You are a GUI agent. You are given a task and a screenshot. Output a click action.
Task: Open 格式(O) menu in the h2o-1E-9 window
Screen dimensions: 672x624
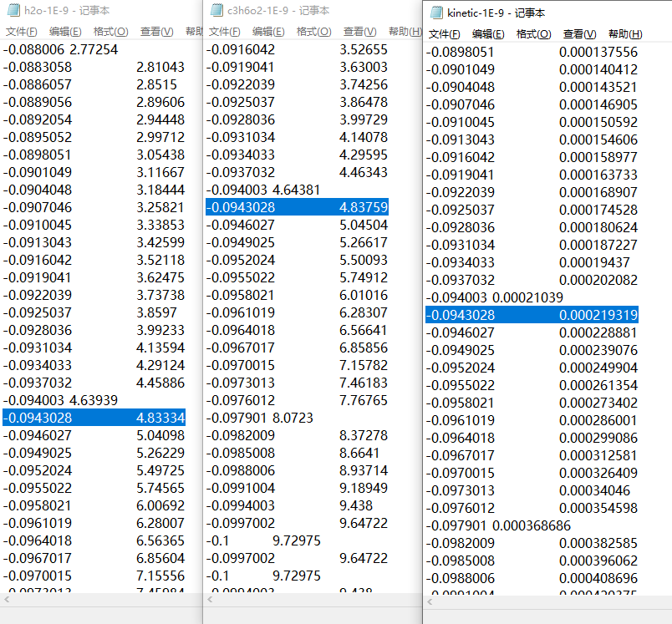(x=110, y=32)
